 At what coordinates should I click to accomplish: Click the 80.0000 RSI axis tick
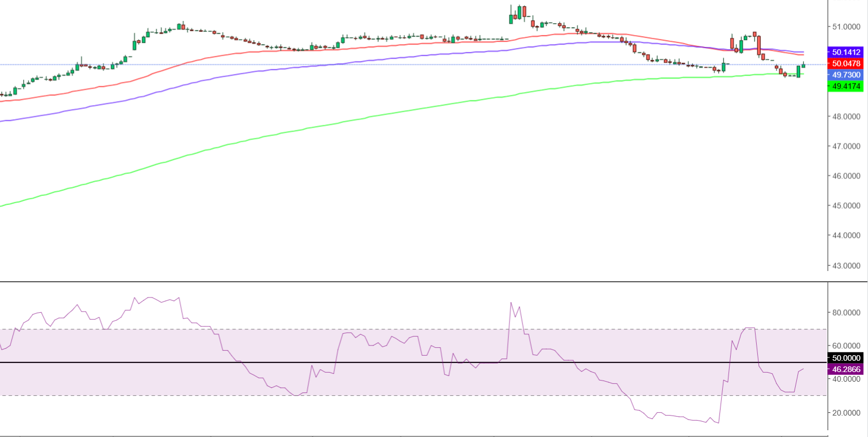(847, 312)
